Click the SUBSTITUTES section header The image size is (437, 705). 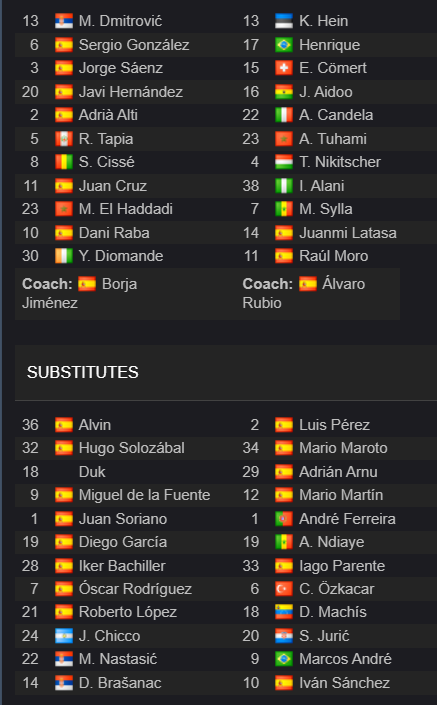[x=83, y=372]
